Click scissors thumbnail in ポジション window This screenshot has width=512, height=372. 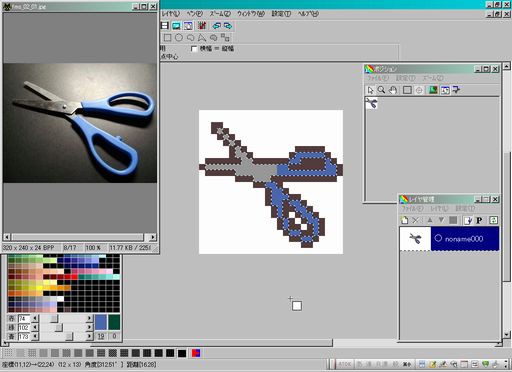click(371, 103)
